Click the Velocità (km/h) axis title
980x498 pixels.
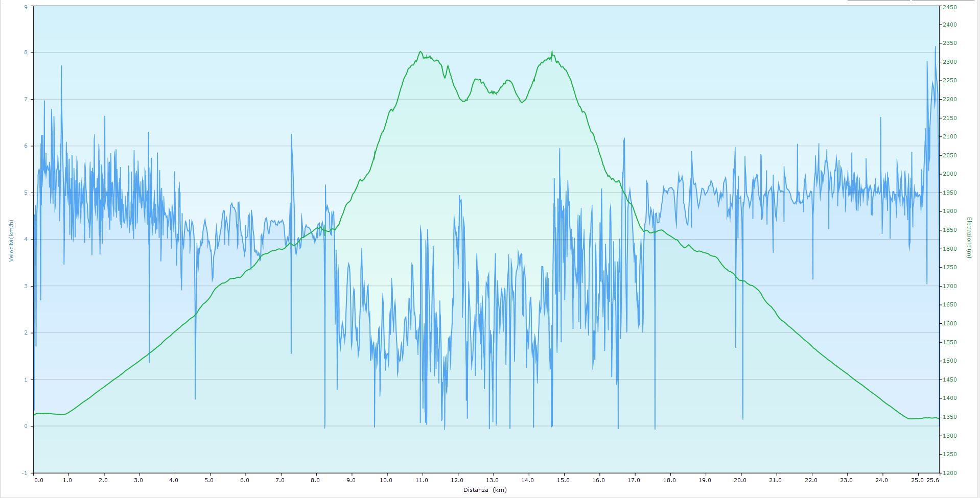11,240
